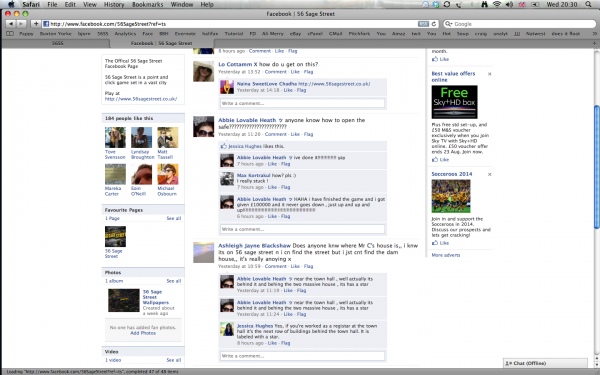Open Spotlight search magnifier

tap(588, 4)
